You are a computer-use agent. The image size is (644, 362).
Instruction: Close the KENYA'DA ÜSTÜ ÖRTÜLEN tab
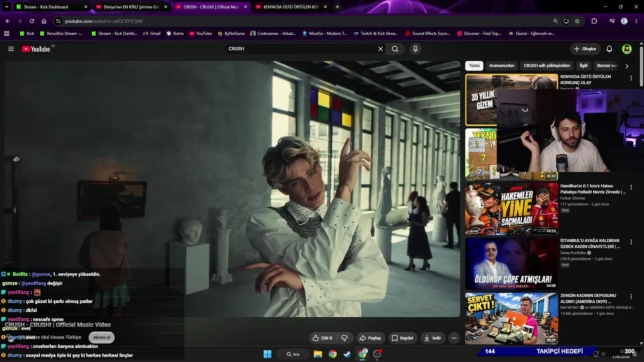pyautogui.click(x=325, y=7)
